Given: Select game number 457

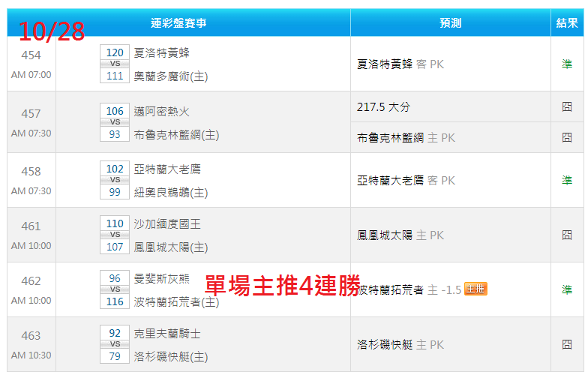Looking at the screenshot, I should 31,114.
